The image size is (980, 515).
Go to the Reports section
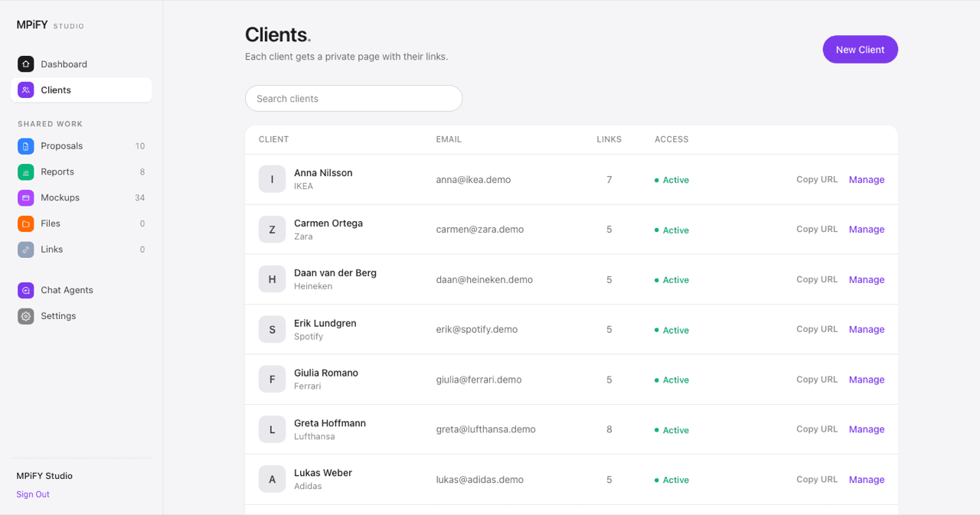coord(81,172)
